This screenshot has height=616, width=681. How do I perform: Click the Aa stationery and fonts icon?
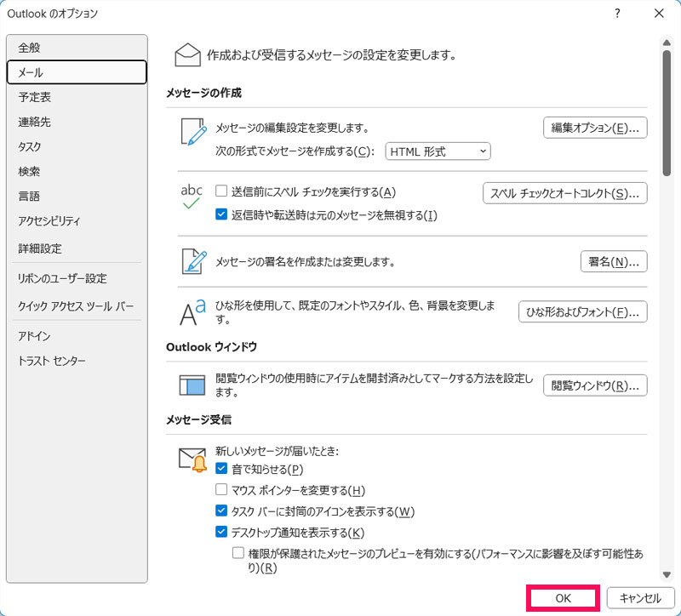pyautogui.click(x=192, y=312)
